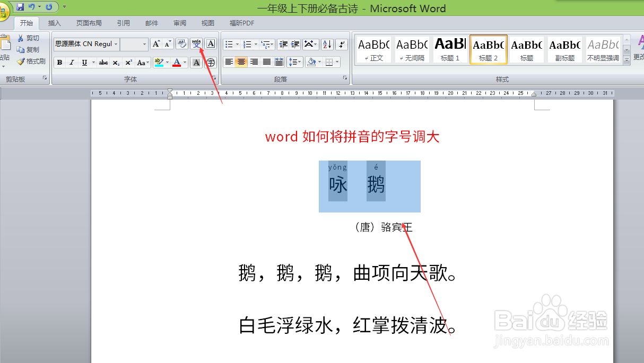Apply the 标题 2 style

tap(489, 50)
